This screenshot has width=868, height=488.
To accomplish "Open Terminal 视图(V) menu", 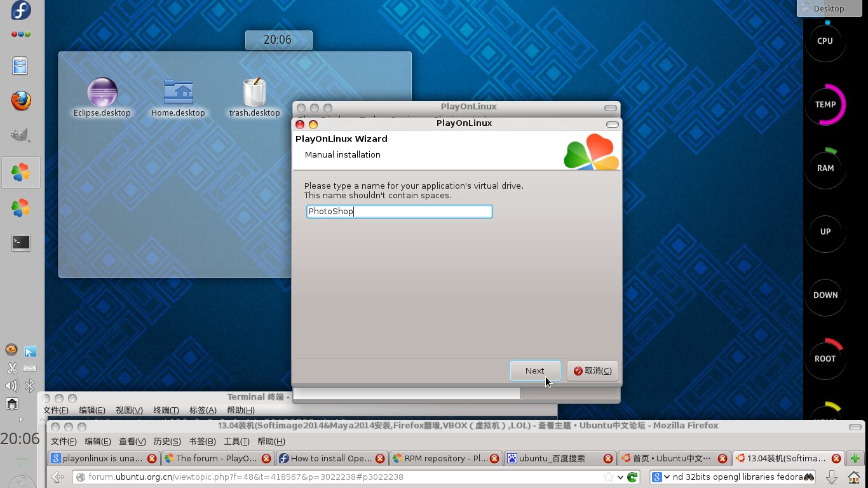I will (x=129, y=410).
